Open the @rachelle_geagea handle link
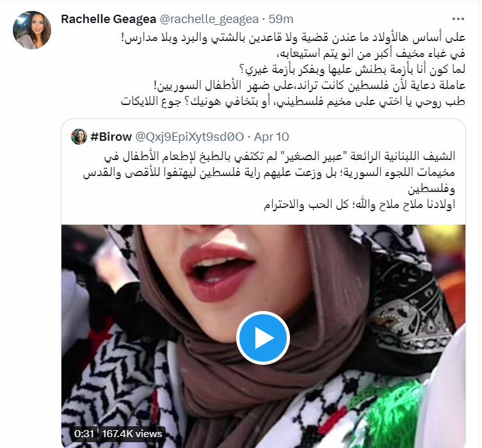This screenshot has width=482, height=448. [x=209, y=19]
